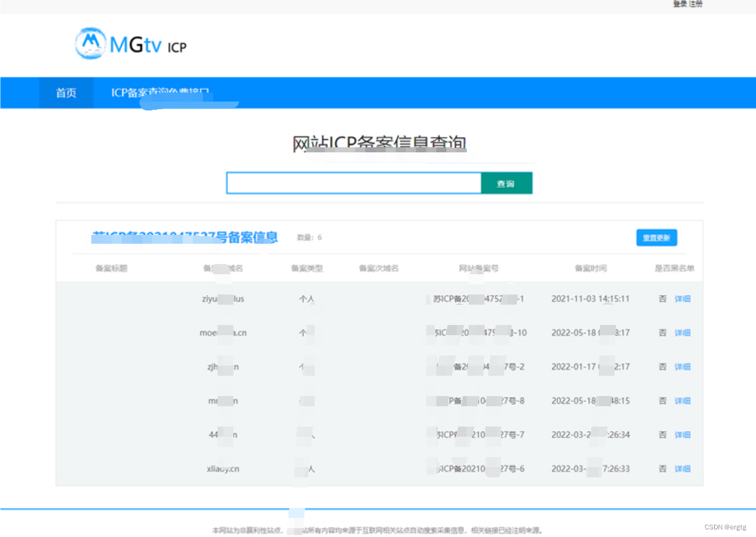Select the timestamp 2021-11-03 14:15:11
Viewport: 756px width, 537px height.
pyautogui.click(x=590, y=299)
